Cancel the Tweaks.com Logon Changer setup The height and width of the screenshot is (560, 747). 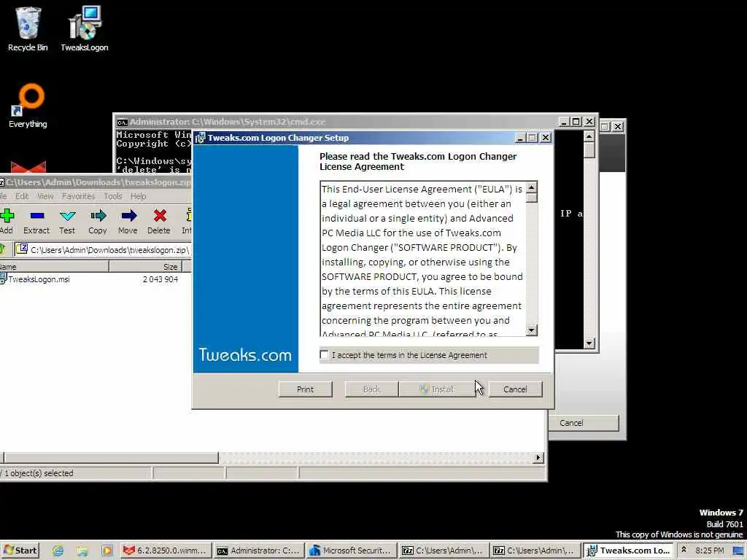[515, 389]
